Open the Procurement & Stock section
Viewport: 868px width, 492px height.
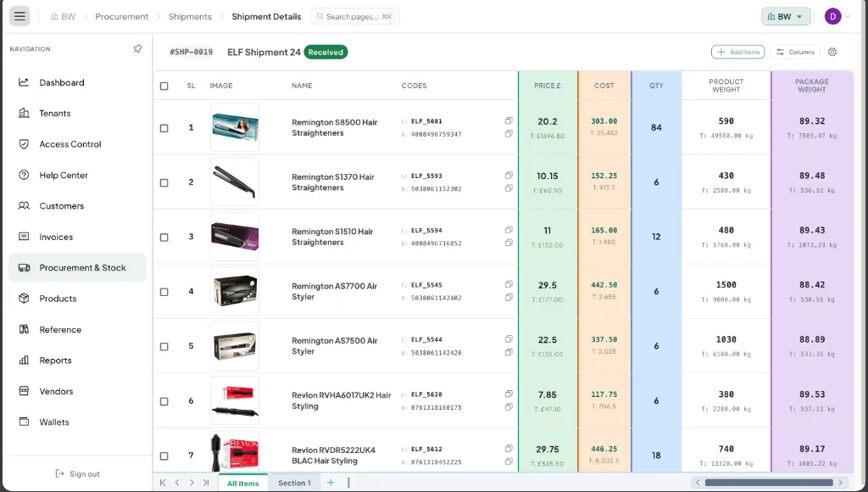click(77, 267)
